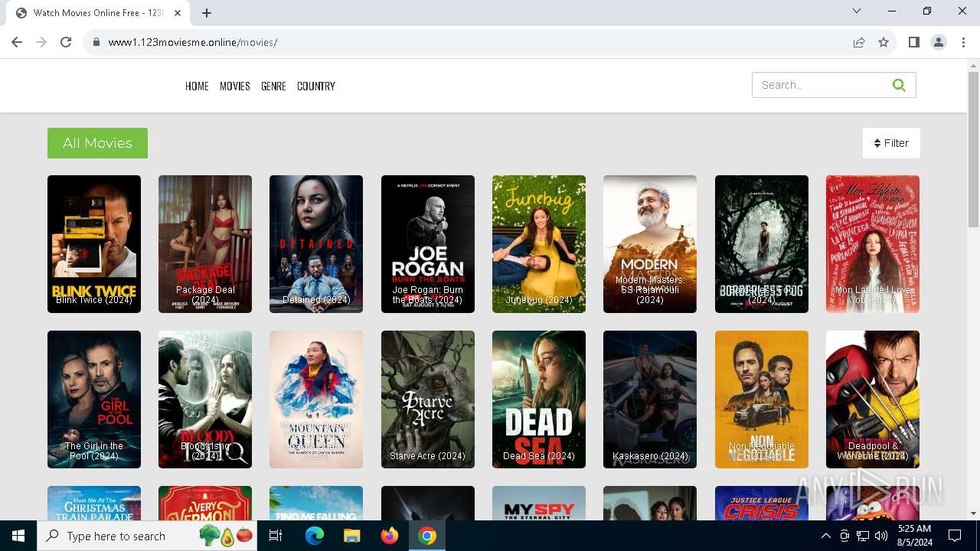The height and width of the screenshot is (551, 980).
Task: Open the COUNTRY navigation menu
Action: pos(316,86)
